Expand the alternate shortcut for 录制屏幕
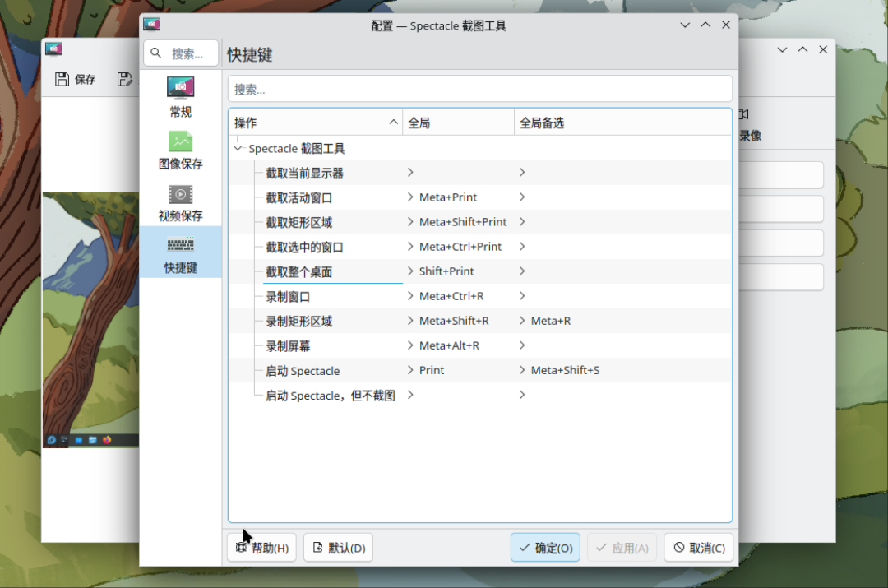This screenshot has height=588, width=888. point(522,345)
